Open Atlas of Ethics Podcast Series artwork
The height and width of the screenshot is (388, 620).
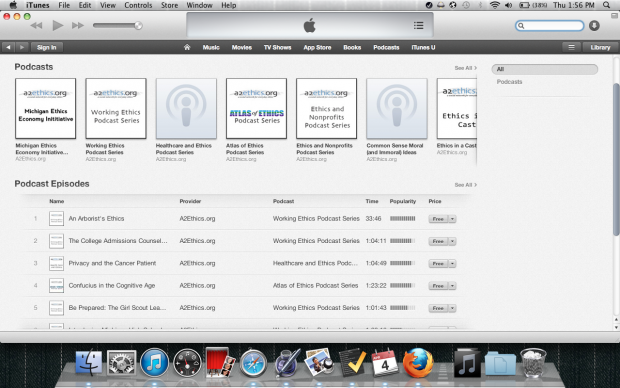click(256, 108)
